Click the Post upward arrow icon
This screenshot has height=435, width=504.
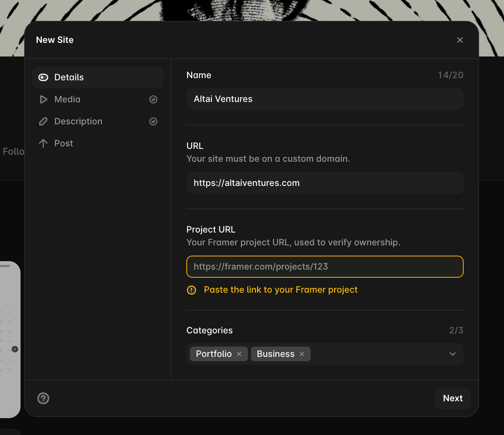[x=43, y=143]
